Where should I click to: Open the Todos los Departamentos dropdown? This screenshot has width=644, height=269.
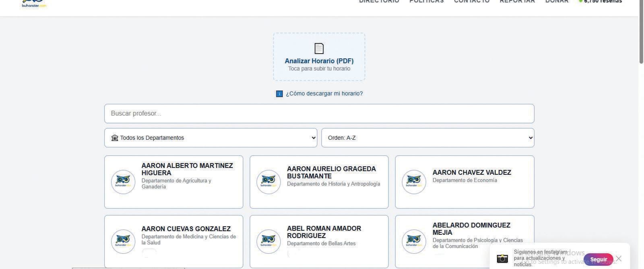(x=211, y=138)
